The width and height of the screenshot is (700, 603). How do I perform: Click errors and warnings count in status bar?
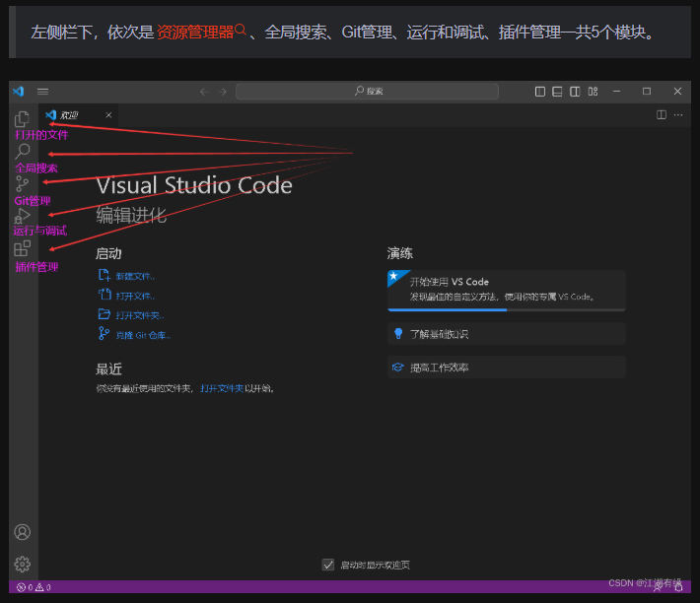click(x=34, y=587)
